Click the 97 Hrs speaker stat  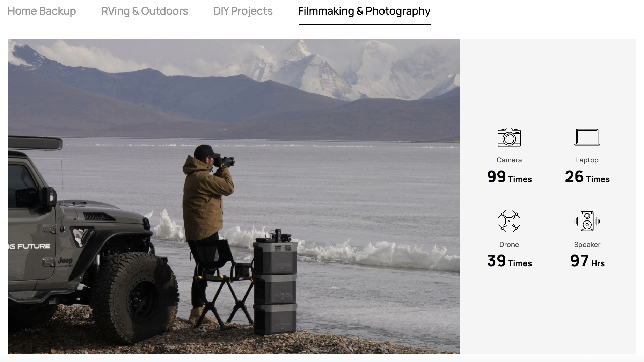click(x=587, y=261)
